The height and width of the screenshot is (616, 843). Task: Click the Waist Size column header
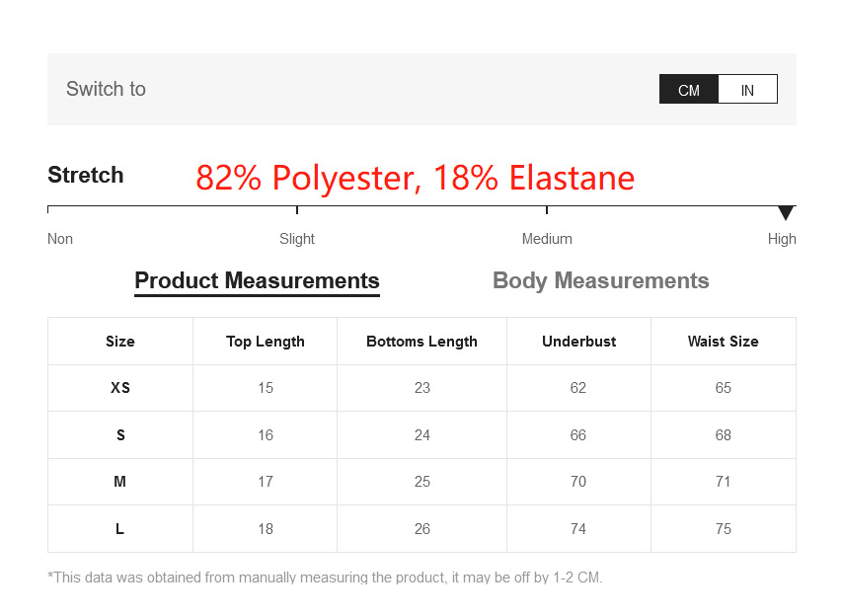pyautogui.click(x=723, y=342)
